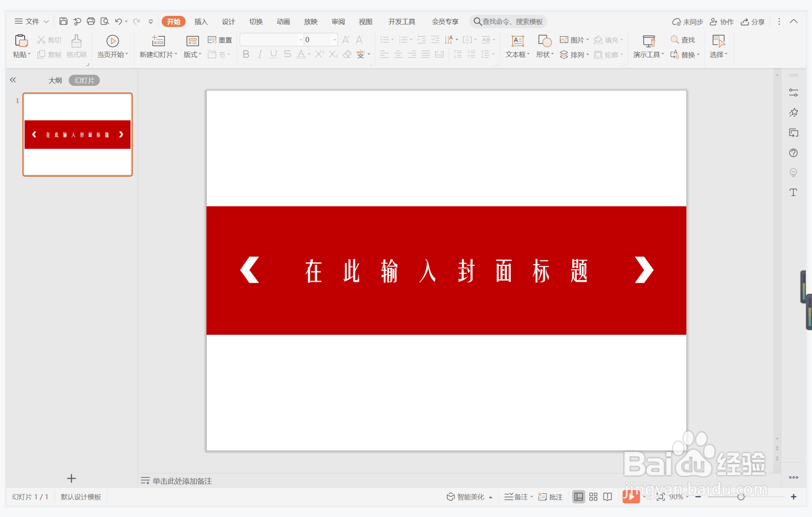
Task: Expand the Smart Beautify menu
Action: coord(470,497)
